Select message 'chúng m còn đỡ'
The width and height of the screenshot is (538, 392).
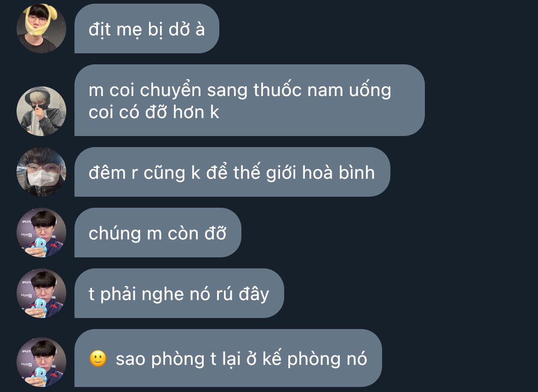[158, 233]
